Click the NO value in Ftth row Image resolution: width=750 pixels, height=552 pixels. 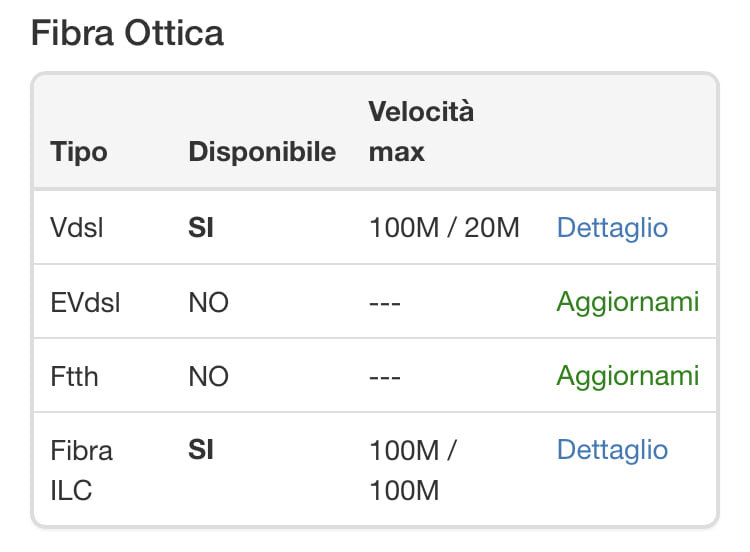point(208,376)
